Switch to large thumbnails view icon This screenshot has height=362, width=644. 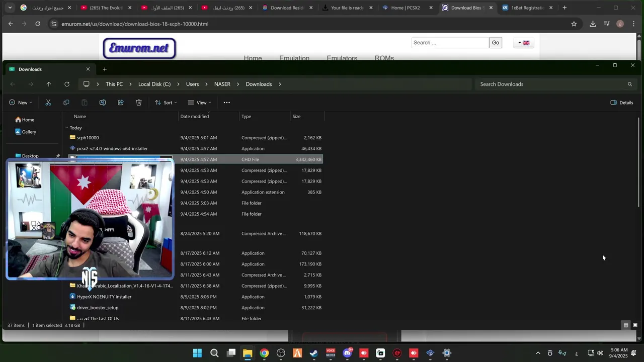click(635, 325)
